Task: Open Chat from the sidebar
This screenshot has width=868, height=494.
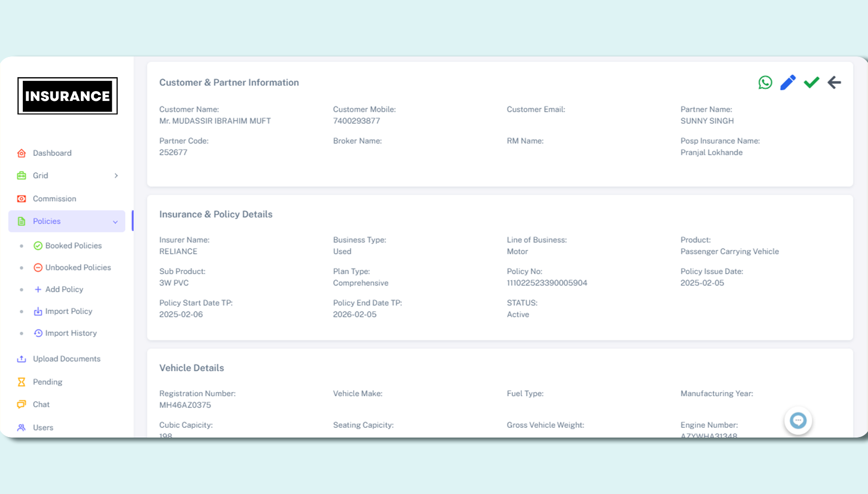Action: 41,404
